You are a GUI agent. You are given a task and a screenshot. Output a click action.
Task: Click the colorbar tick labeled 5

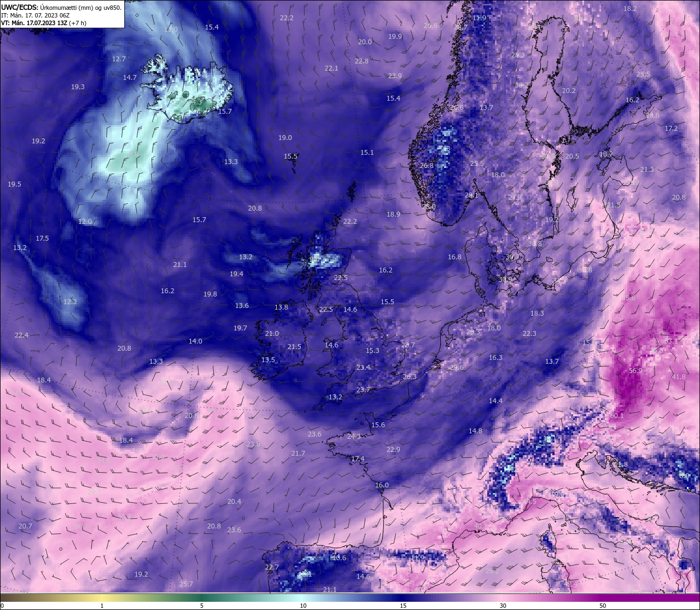[x=202, y=606]
